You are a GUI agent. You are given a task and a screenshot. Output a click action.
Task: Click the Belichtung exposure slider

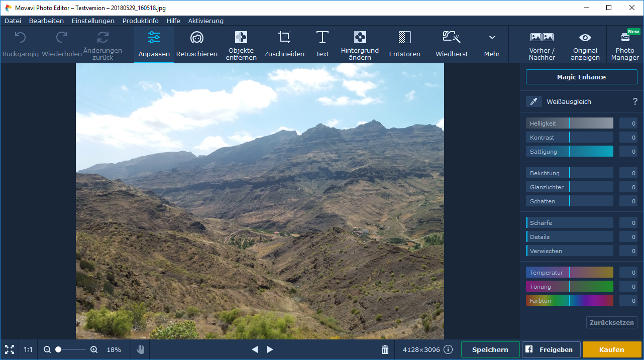[570, 173]
